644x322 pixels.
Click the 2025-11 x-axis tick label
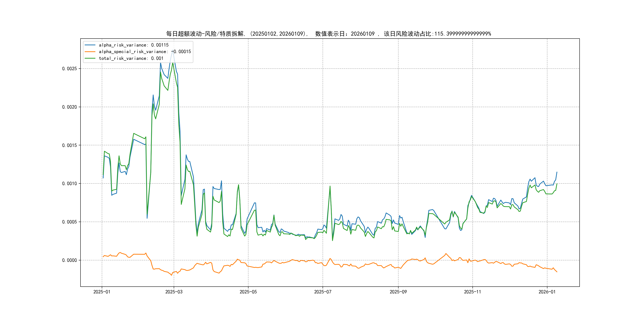pyautogui.click(x=472, y=292)
